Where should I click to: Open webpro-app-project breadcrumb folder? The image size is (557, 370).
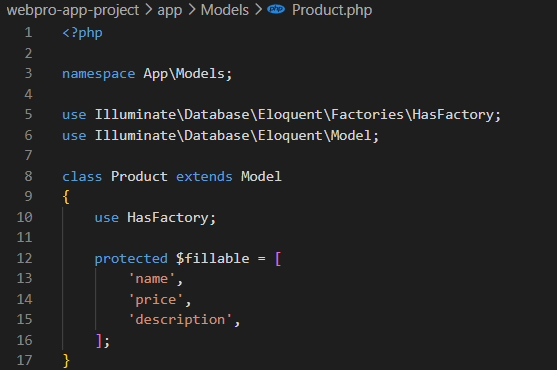(x=73, y=10)
